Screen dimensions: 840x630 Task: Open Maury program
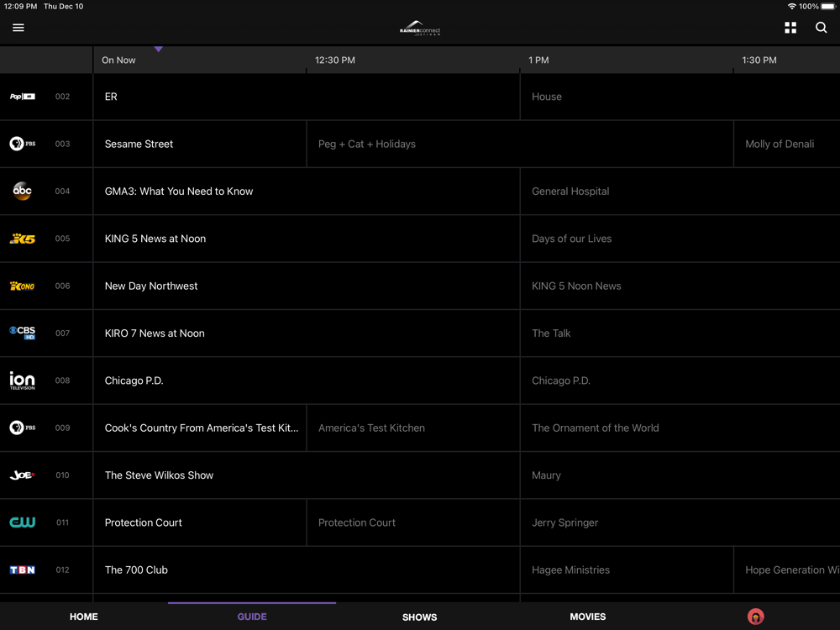[x=680, y=475]
